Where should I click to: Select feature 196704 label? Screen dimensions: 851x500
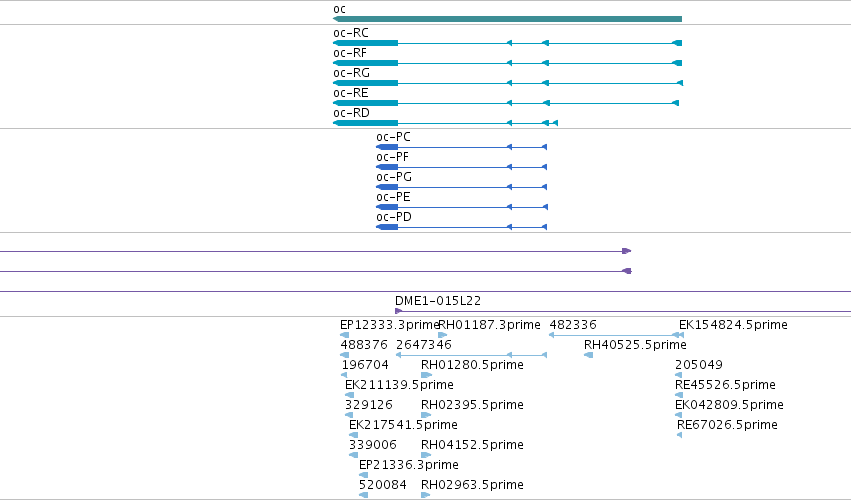(x=365, y=365)
